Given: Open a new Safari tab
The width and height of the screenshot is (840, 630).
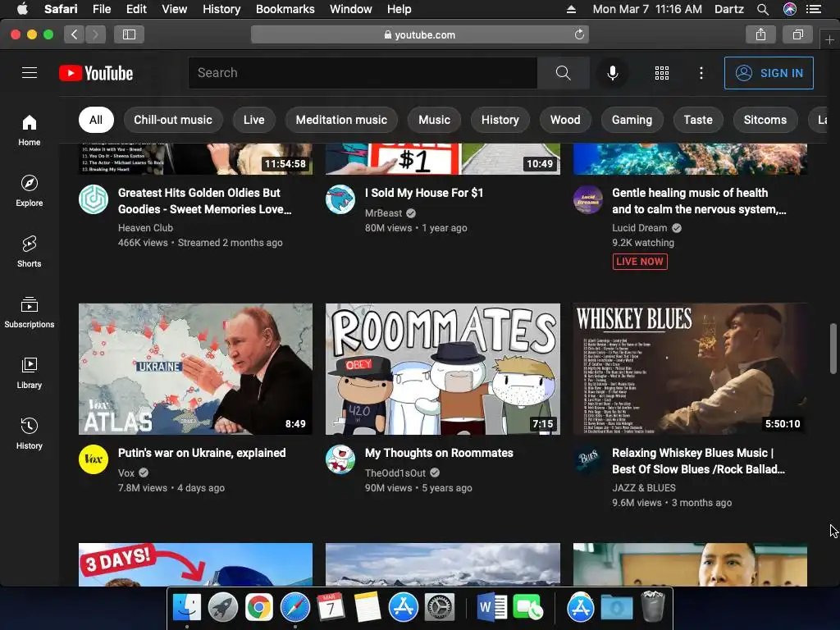Looking at the screenshot, I should (829, 39).
